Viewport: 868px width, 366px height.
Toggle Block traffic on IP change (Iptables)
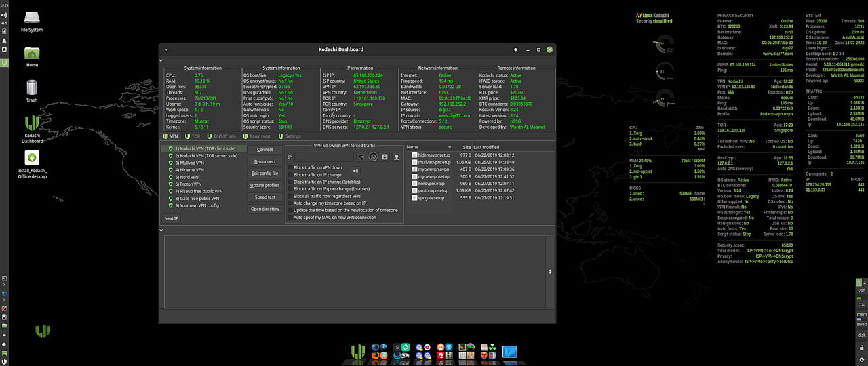[x=290, y=182]
